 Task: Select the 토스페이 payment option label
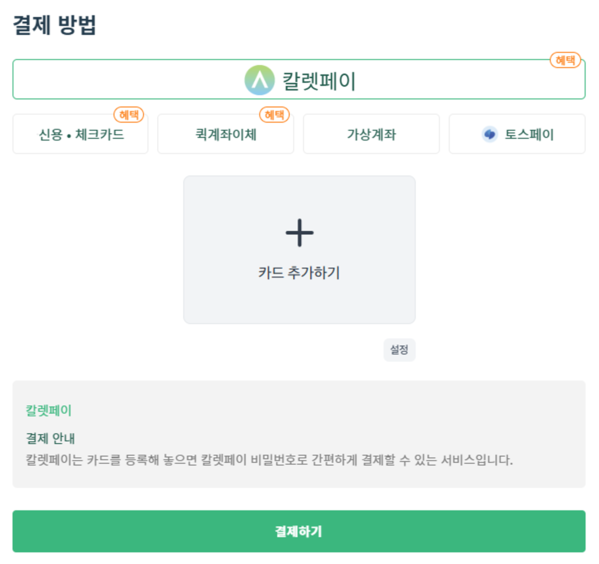[x=529, y=135]
